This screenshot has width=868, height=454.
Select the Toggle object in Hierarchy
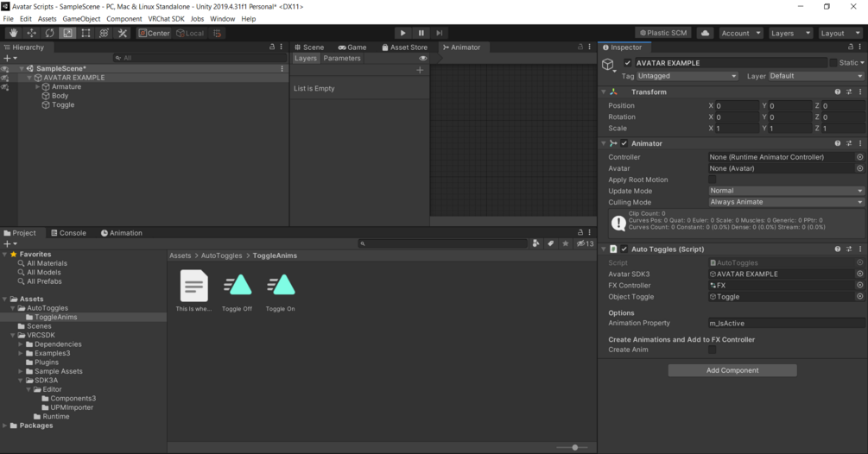pos(63,105)
